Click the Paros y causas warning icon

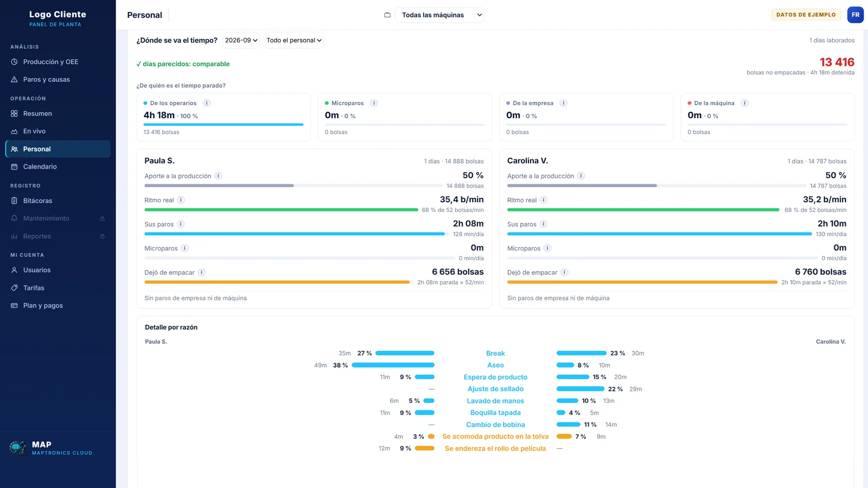(x=14, y=80)
